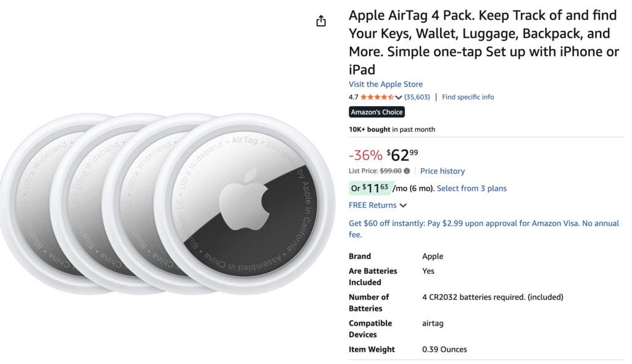Click the 4.7 rating number
Viewport: 632px width, 364px height.
tap(354, 97)
